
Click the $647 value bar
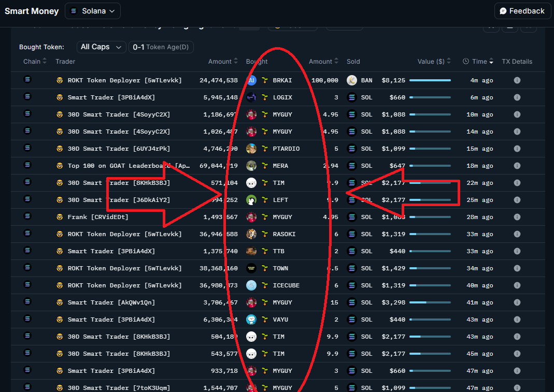coord(430,166)
